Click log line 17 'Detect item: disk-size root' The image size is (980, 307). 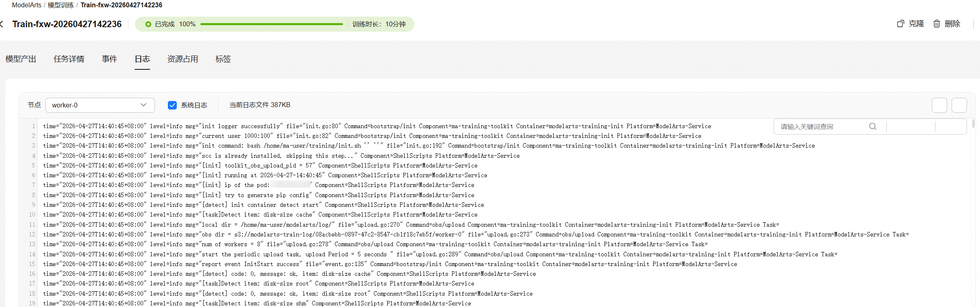point(259,283)
